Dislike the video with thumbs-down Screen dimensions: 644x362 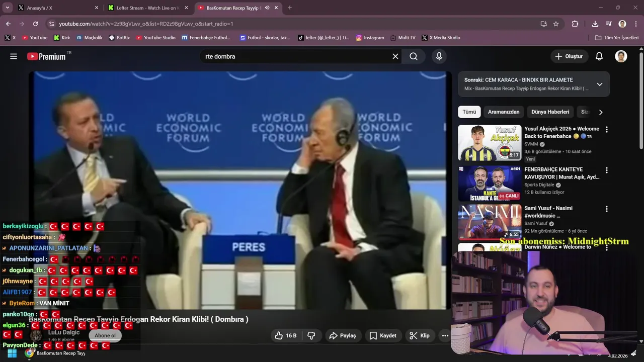pyautogui.click(x=311, y=335)
